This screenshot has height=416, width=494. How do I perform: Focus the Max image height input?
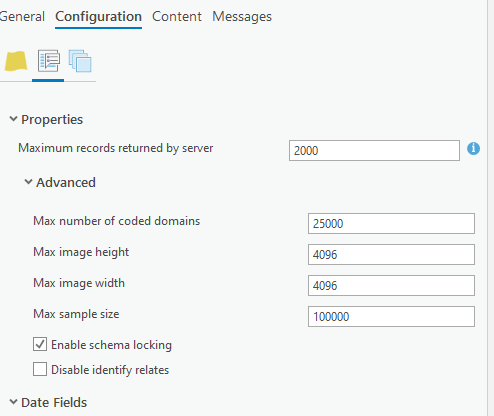coord(391,254)
